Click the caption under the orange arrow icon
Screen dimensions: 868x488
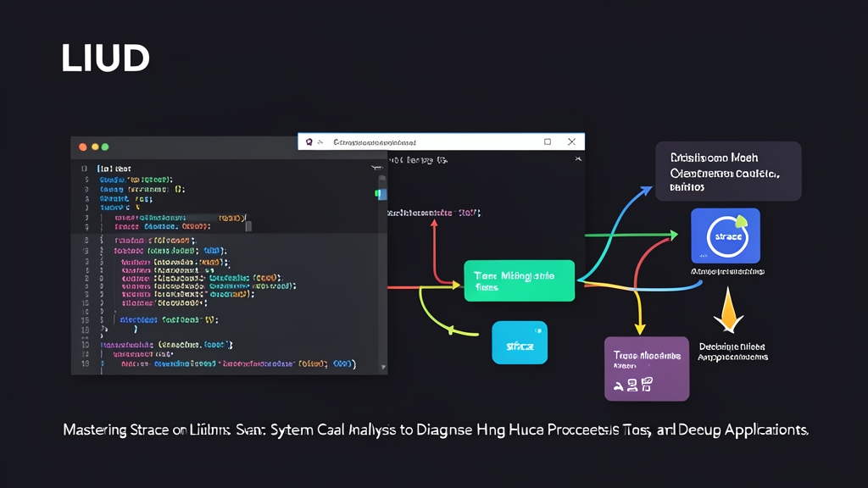point(732,352)
